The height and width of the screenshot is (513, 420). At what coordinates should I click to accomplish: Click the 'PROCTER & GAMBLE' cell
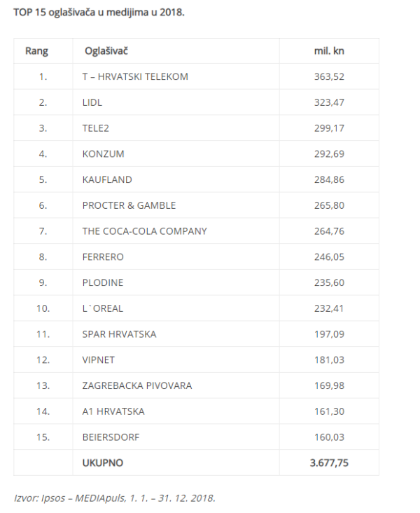tap(129, 205)
